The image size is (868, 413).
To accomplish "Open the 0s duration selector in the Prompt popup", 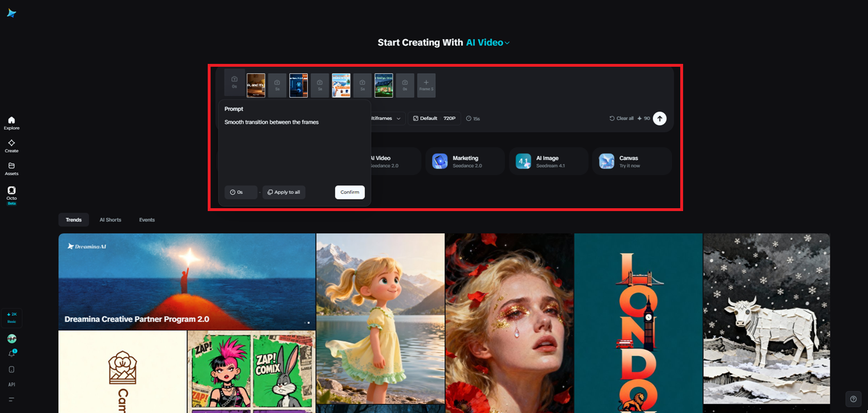I will point(241,192).
